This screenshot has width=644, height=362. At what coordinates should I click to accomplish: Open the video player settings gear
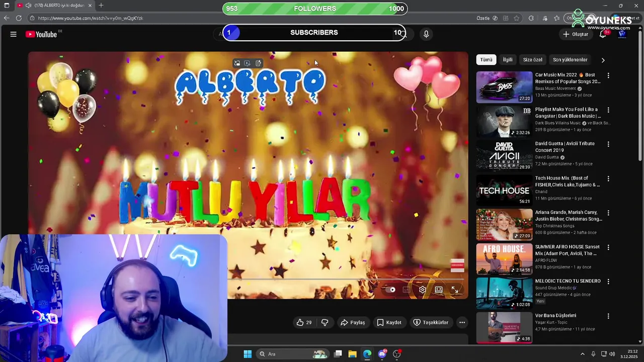[x=423, y=290]
